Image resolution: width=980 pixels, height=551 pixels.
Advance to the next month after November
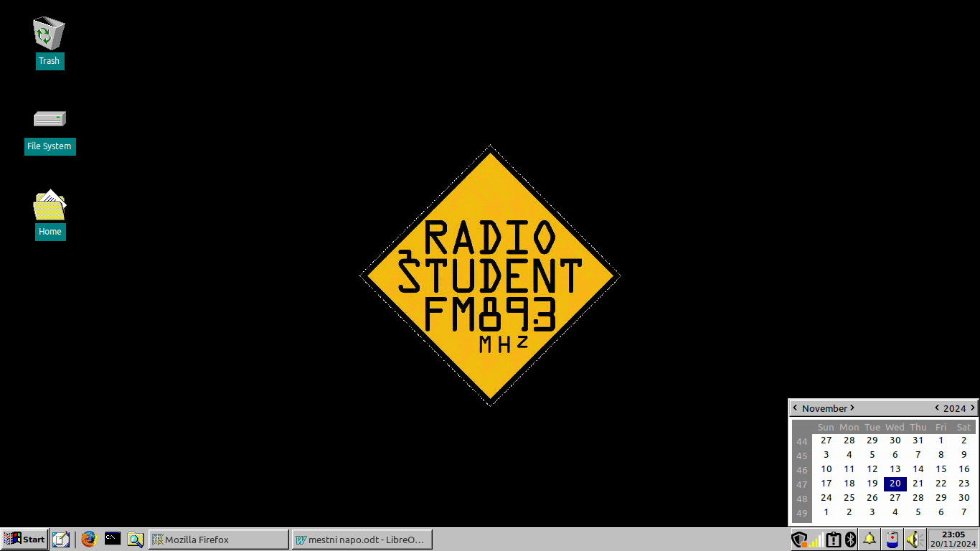pyautogui.click(x=852, y=408)
